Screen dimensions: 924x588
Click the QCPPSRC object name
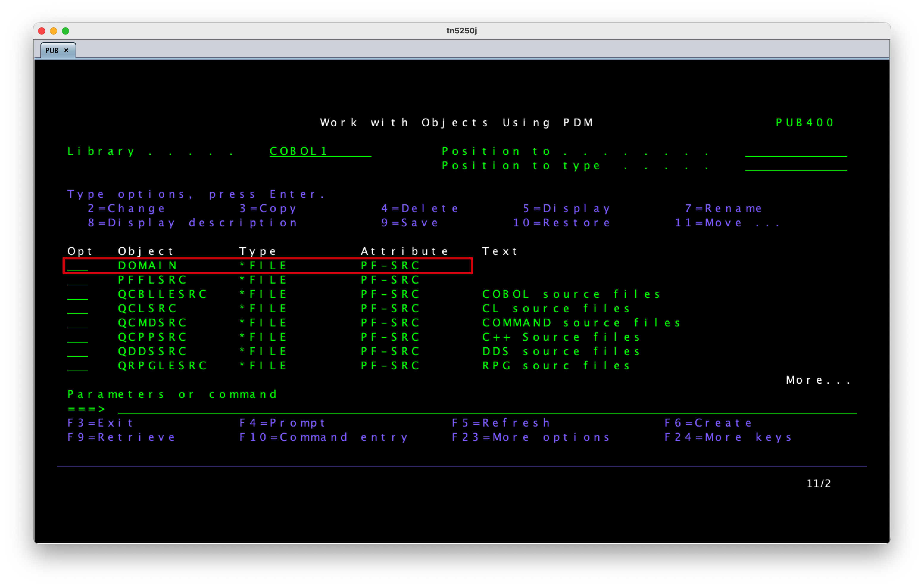pos(152,337)
